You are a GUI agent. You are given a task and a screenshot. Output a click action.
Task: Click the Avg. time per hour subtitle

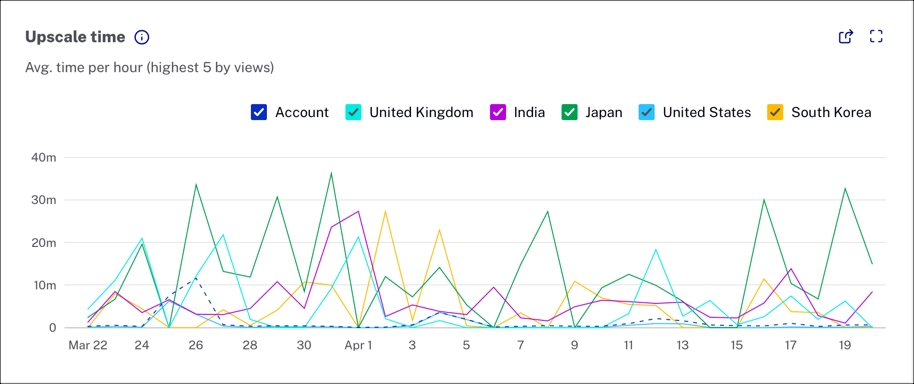tap(149, 68)
